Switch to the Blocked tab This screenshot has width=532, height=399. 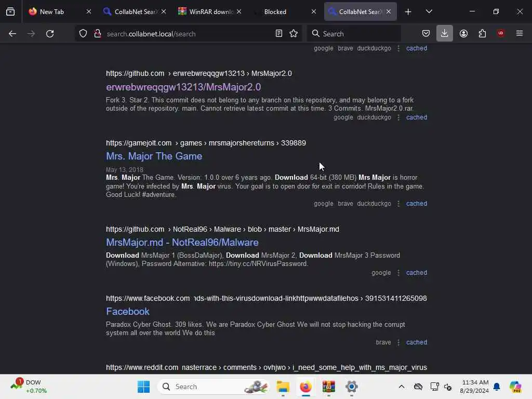[x=275, y=12]
